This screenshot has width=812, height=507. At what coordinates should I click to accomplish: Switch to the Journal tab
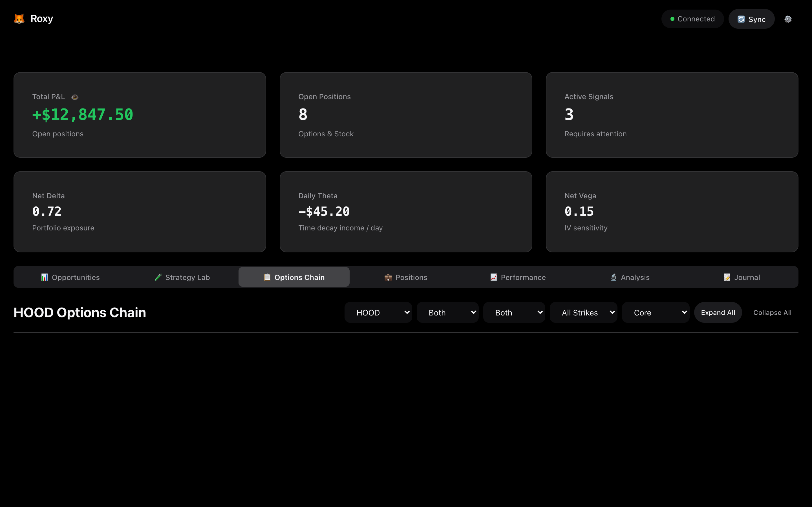742,277
